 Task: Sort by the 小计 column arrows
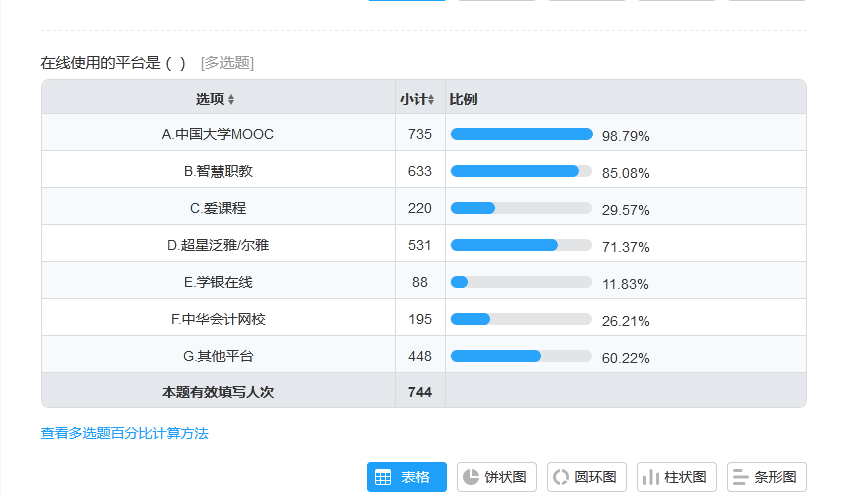coord(431,100)
